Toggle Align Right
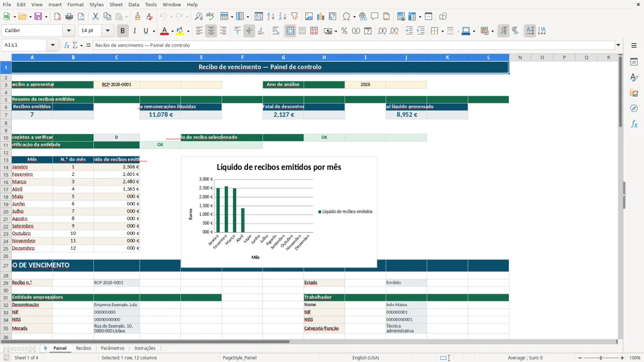Screen dimensions: 644x362 coord(223,31)
